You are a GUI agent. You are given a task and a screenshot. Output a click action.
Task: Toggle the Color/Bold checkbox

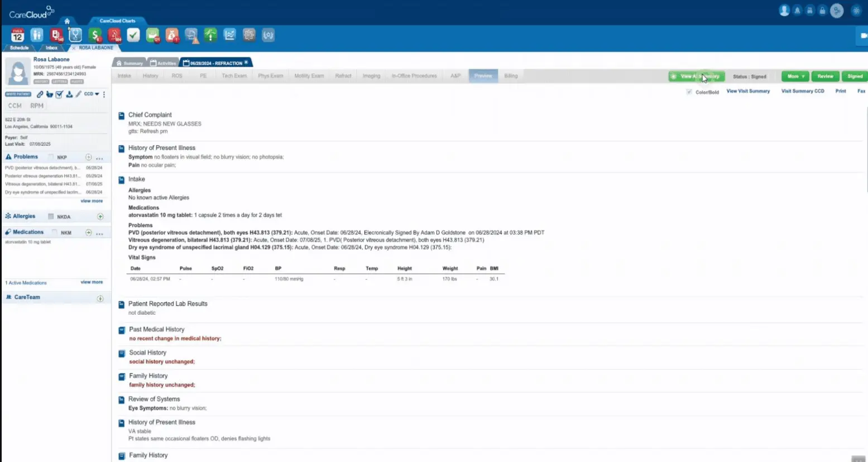pos(689,92)
